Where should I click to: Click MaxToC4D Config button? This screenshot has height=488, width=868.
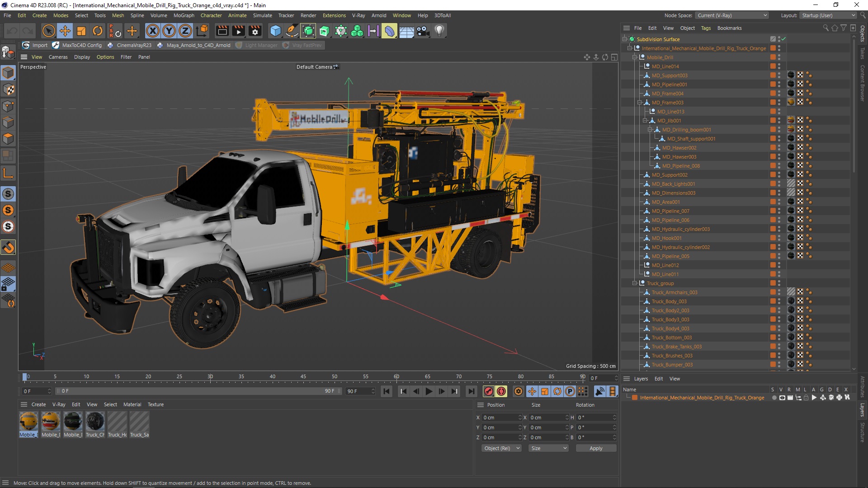click(77, 45)
